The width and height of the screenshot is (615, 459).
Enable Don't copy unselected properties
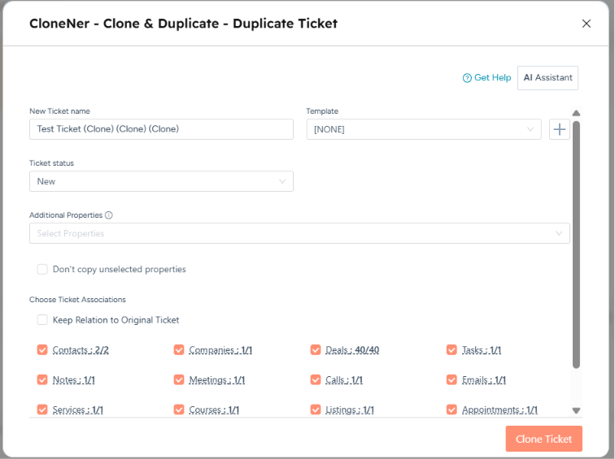[x=42, y=269]
